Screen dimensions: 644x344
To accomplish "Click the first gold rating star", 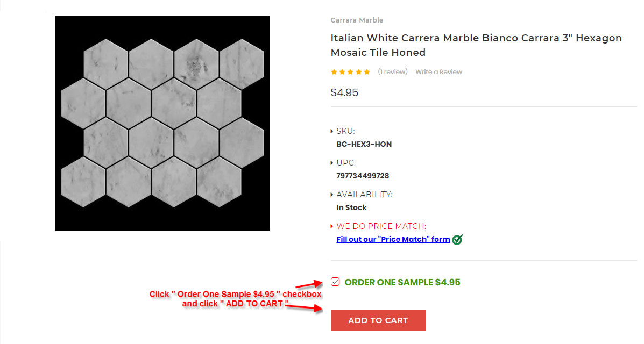I will click(x=334, y=72).
